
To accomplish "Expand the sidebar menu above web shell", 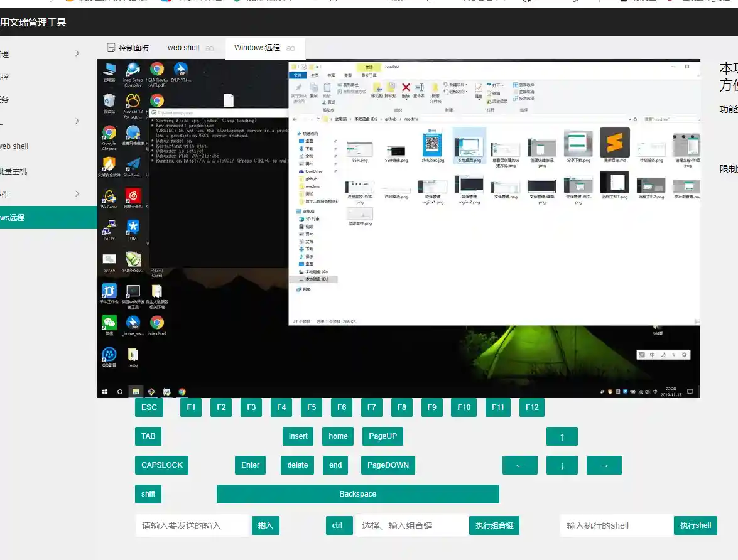I will tap(77, 121).
